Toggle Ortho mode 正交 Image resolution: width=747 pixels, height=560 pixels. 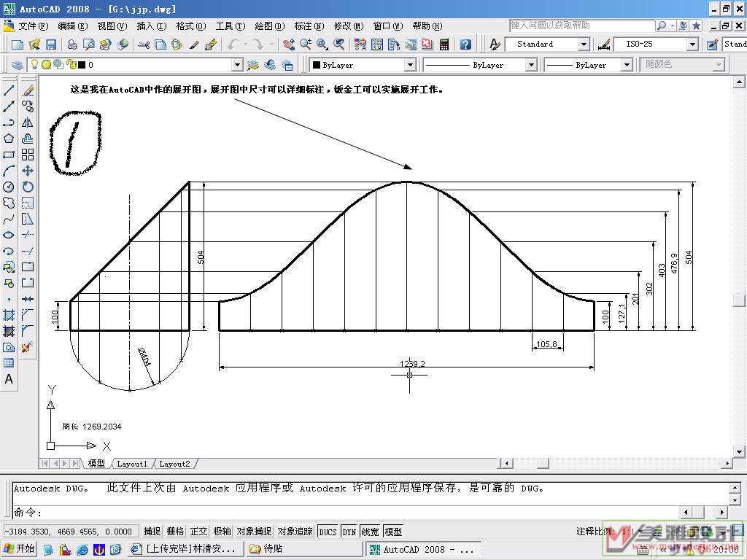[x=198, y=532]
